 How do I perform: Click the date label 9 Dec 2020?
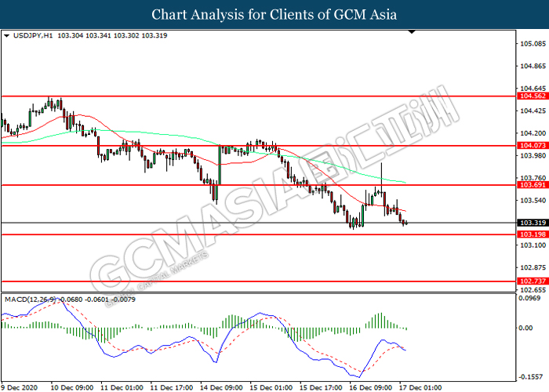pyautogui.click(x=19, y=387)
